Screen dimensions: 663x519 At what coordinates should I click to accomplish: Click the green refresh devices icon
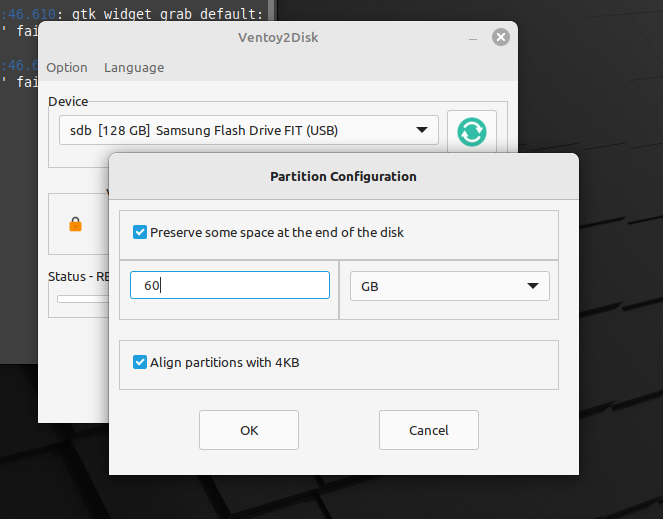[471, 132]
